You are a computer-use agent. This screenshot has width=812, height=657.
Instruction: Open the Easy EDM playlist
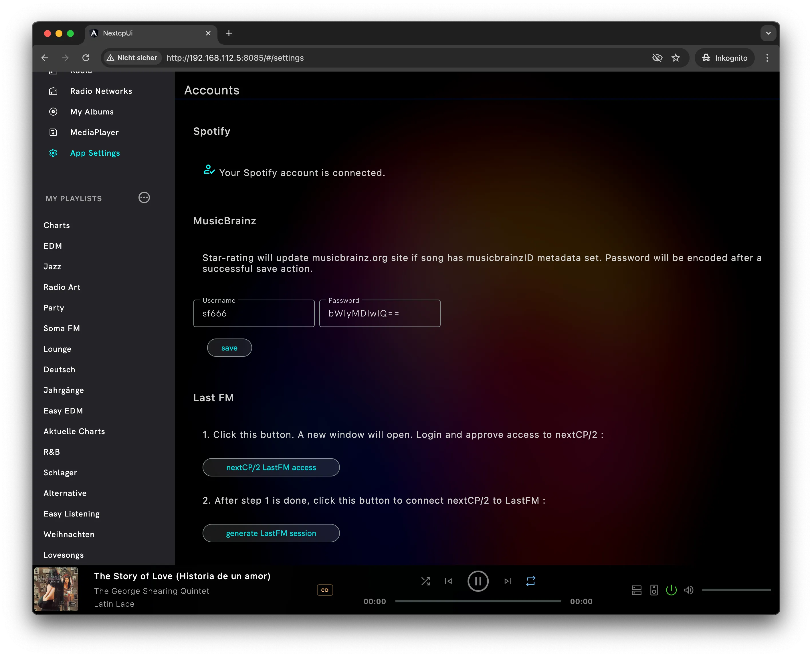[63, 411]
